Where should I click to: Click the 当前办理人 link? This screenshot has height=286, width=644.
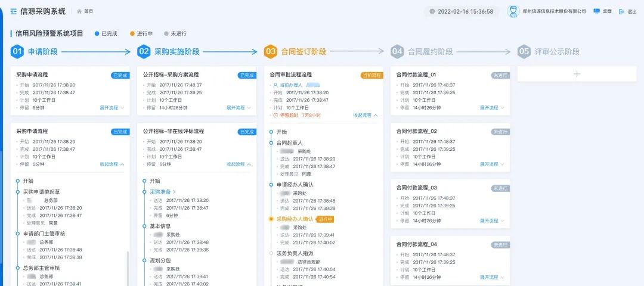tap(290, 85)
